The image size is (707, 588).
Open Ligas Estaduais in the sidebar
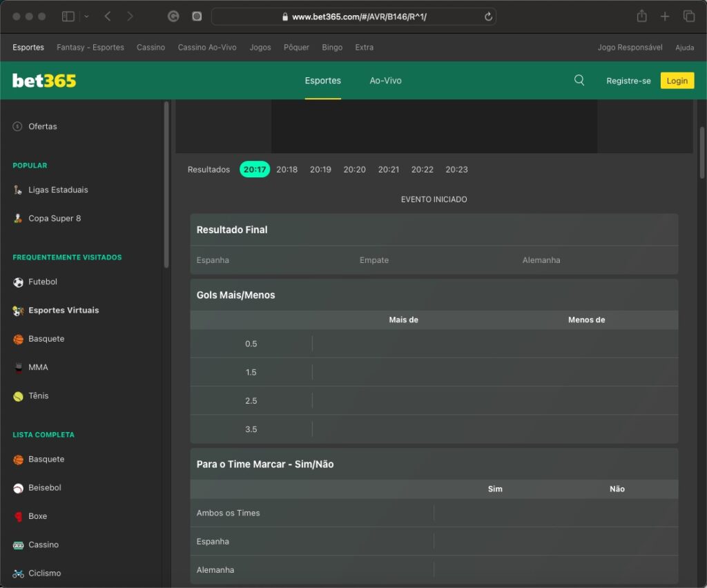(58, 190)
